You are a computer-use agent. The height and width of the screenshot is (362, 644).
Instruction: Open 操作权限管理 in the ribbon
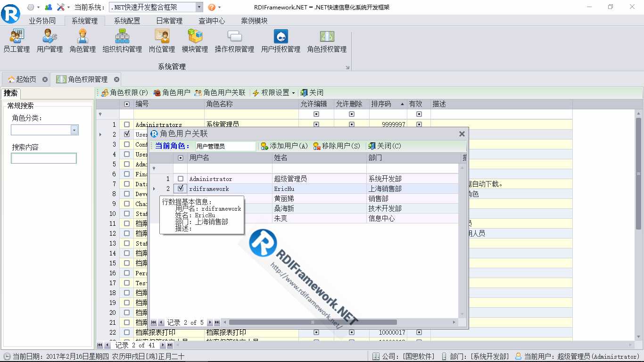[x=234, y=41]
